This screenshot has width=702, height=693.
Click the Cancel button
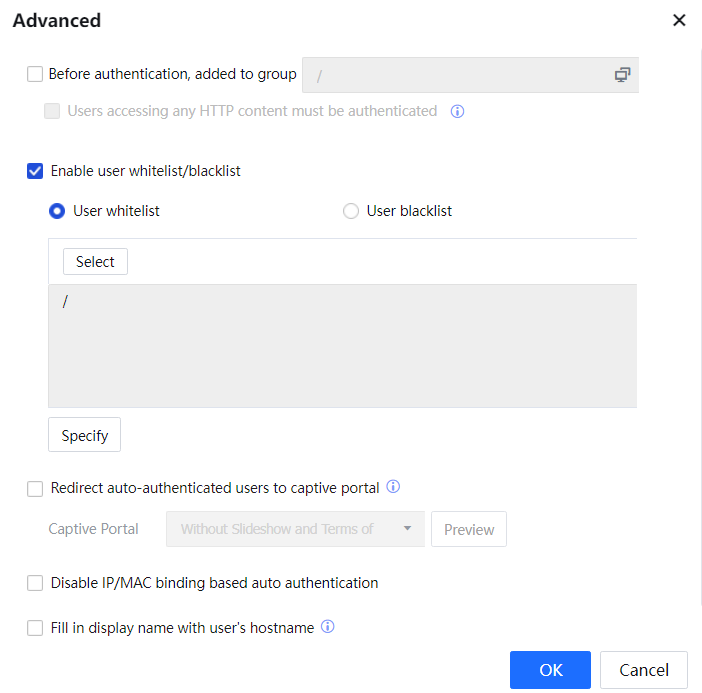[643, 670]
